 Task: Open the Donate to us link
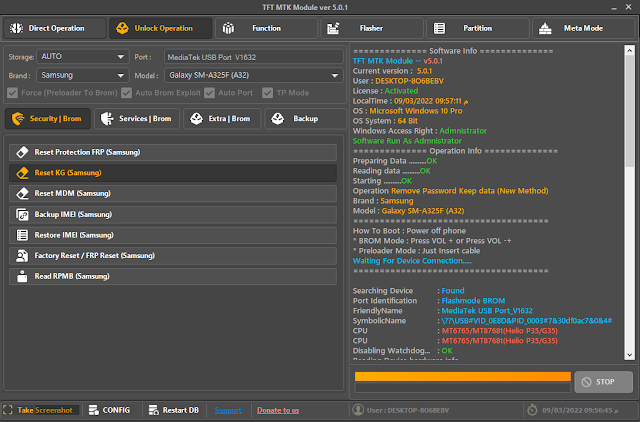click(277, 410)
